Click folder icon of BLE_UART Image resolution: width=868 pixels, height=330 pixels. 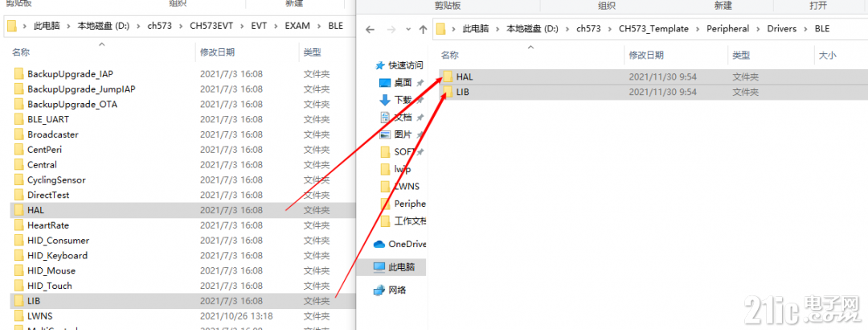(19, 119)
